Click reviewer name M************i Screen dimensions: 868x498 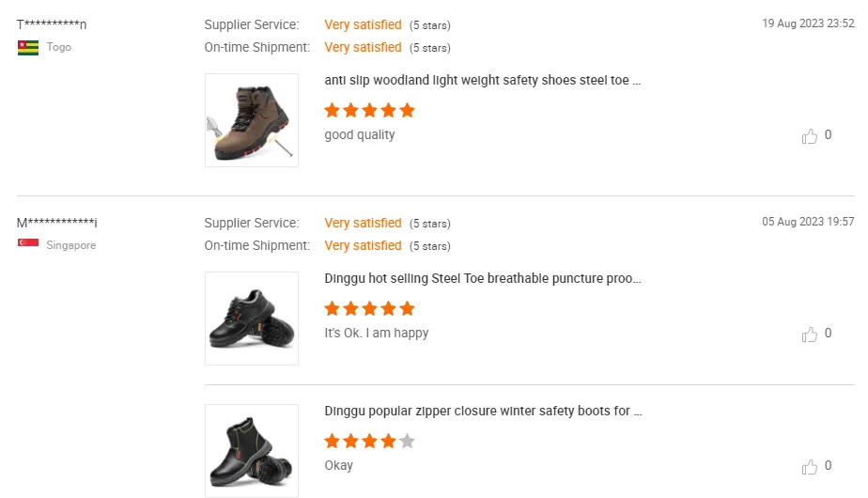click(x=56, y=223)
